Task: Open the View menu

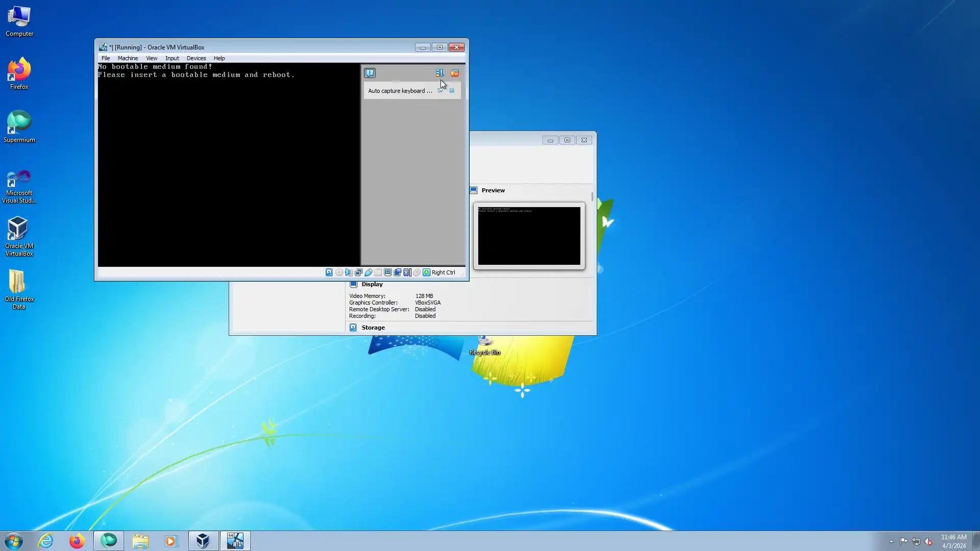Action: click(152, 58)
